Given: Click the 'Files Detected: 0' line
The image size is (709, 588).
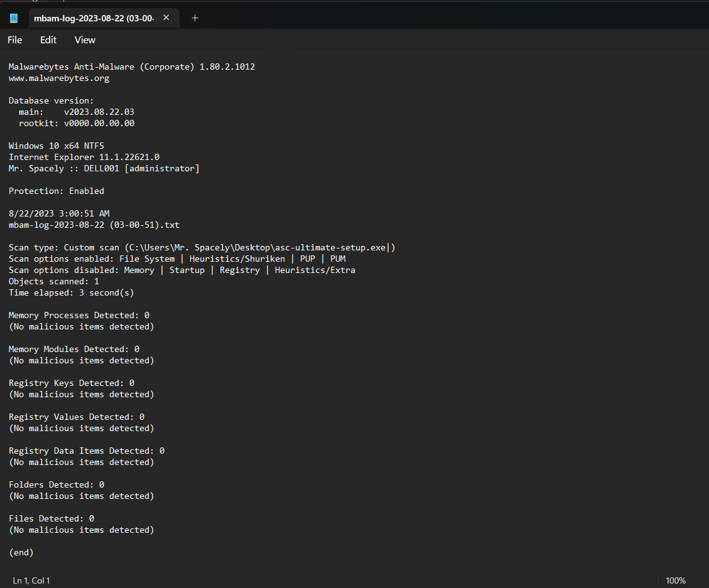Looking at the screenshot, I should pyautogui.click(x=51, y=518).
